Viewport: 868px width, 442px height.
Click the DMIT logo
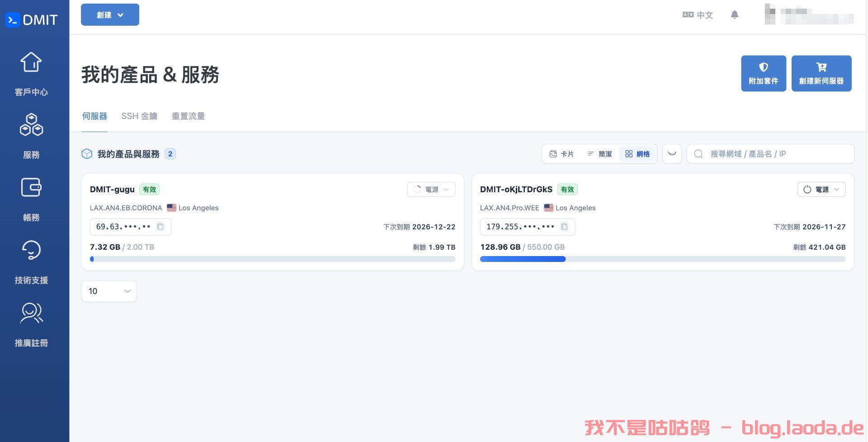32,20
